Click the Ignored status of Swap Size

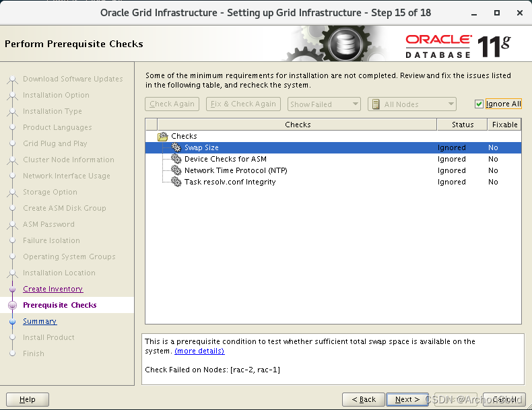point(452,147)
